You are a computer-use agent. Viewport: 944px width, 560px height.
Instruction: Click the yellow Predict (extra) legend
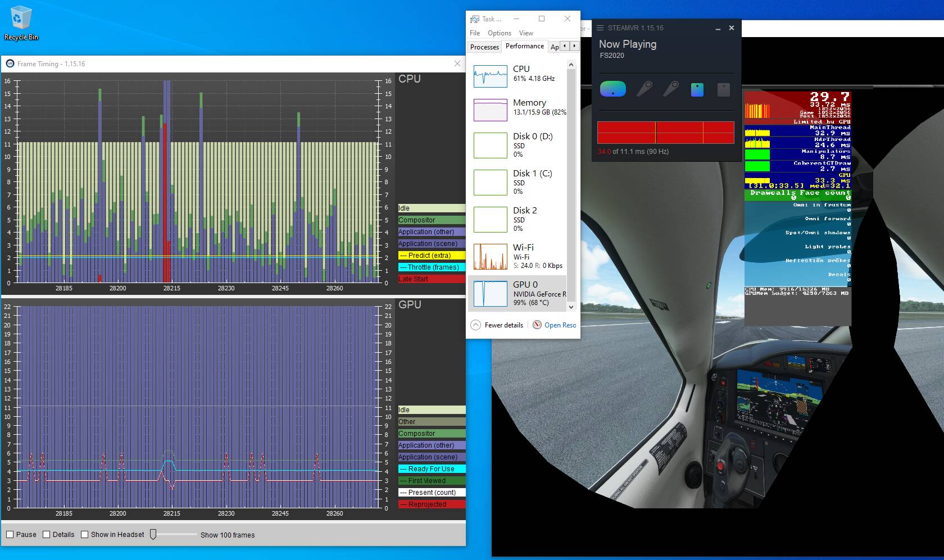click(432, 256)
